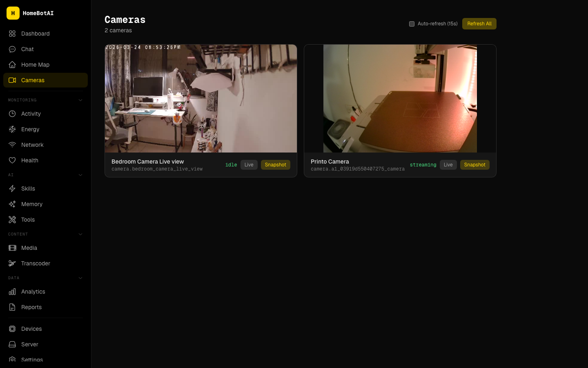This screenshot has height=368, width=588.
Task: Click the Energy lightning icon
Action: click(12, 129)
